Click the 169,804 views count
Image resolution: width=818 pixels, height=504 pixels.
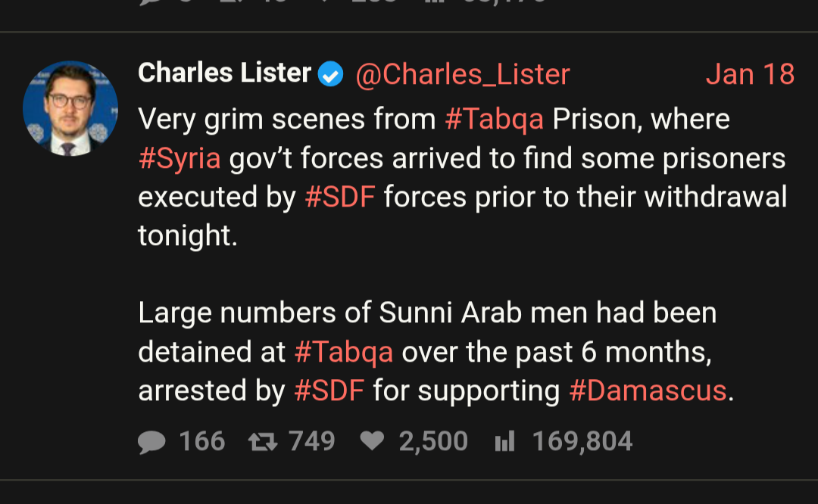582,442
